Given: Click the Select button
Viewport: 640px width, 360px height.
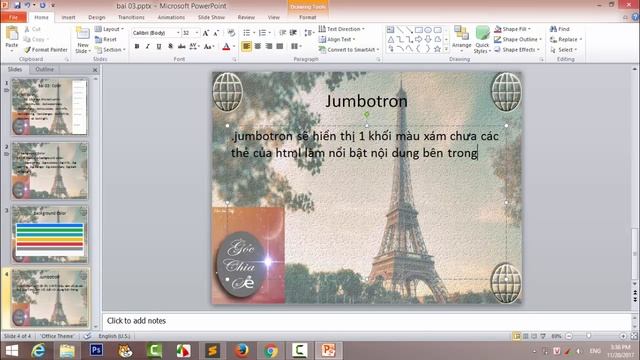Looking at the screenshot, I should pos(564,49).
